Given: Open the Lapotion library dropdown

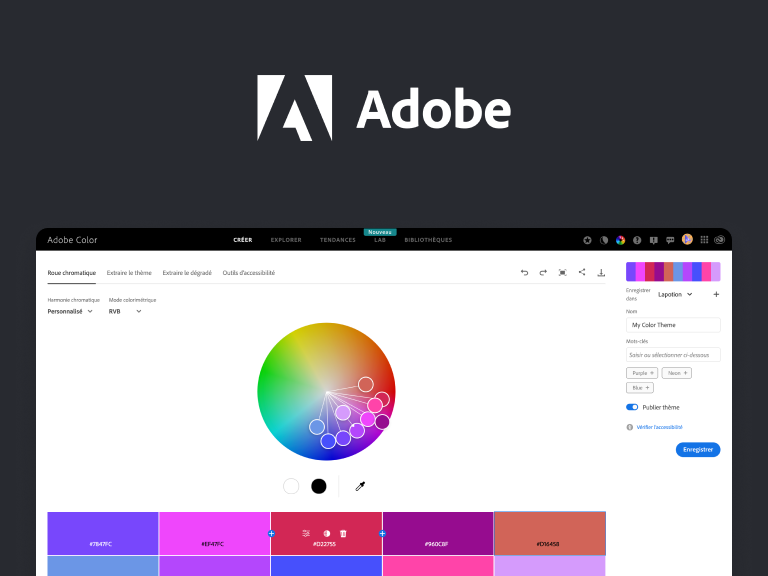Looking at the screenshot, I should (x=675, y=294).
